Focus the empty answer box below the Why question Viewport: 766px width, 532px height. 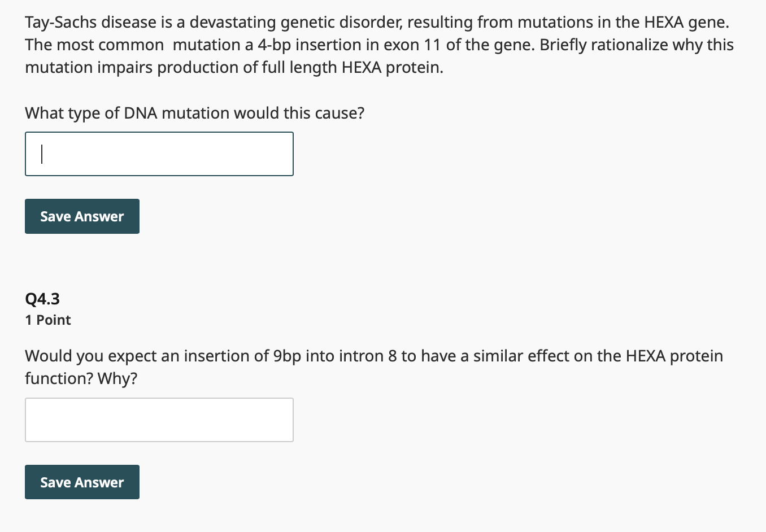pyautogui.click(x=158, y=420)
